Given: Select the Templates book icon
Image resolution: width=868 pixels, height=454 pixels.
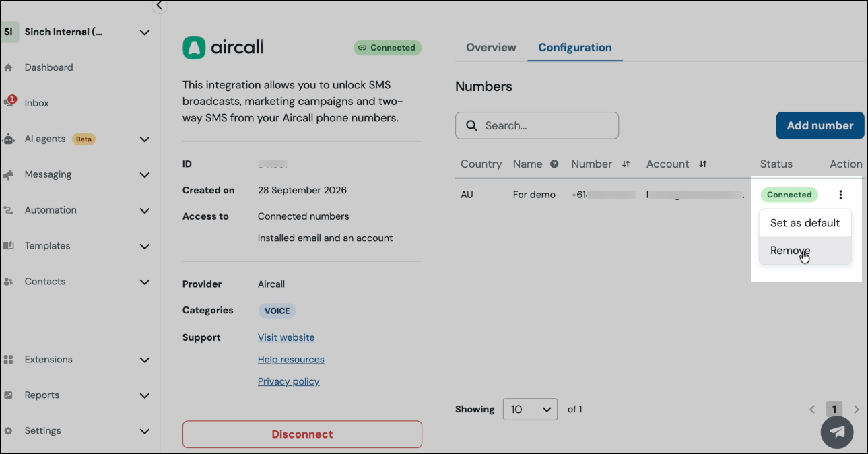Looking at the screenshot, I should point(9,246).
